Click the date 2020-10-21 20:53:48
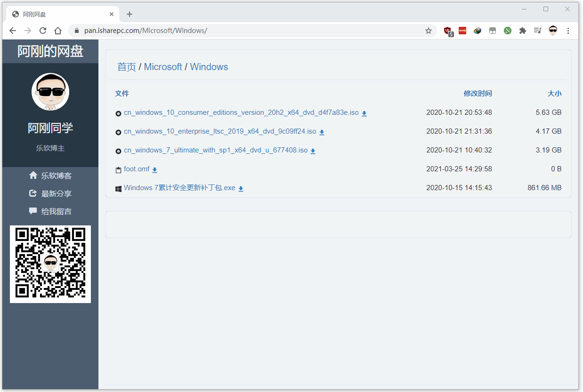The image size is (583, 392). [459, 112]
